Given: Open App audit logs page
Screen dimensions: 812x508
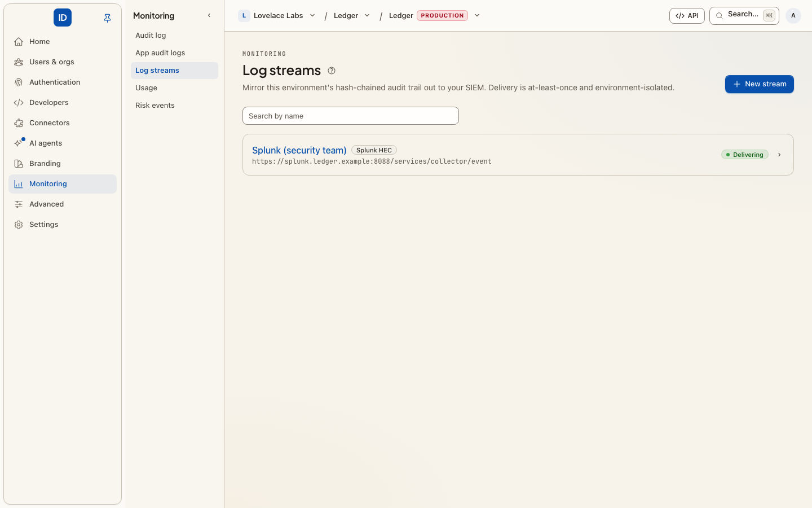Looking at the screenshot, I should coord(174,53).
